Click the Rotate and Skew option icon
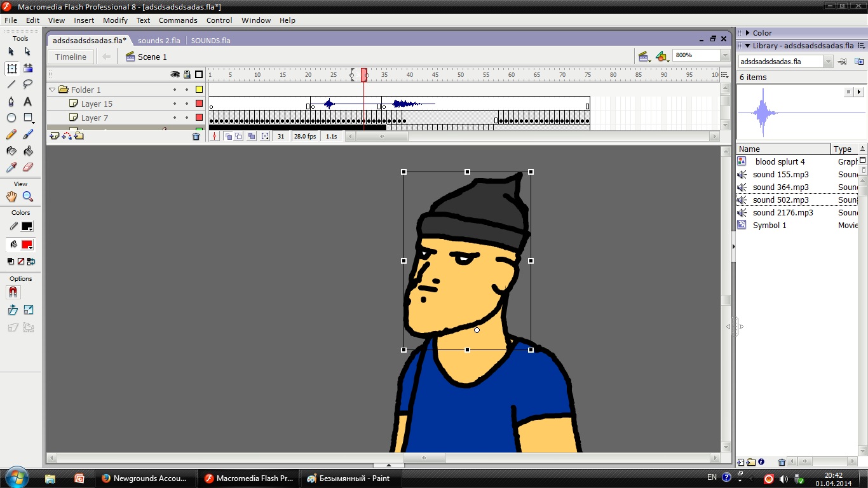 12,310
